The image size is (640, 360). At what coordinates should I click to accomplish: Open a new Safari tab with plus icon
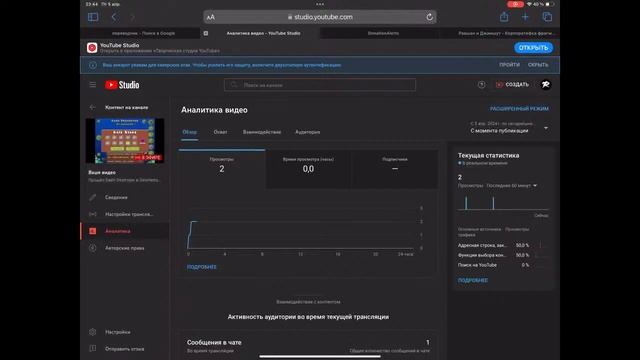(x=525, y=17)
